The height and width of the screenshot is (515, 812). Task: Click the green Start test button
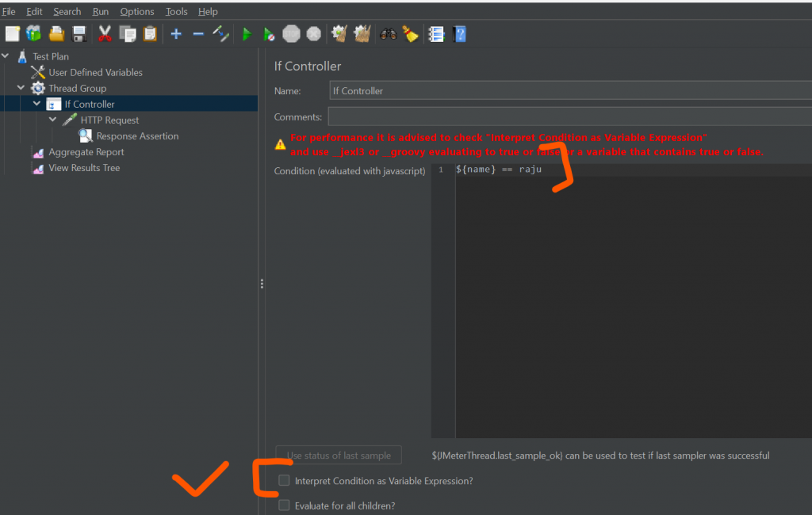pos(247,34)
